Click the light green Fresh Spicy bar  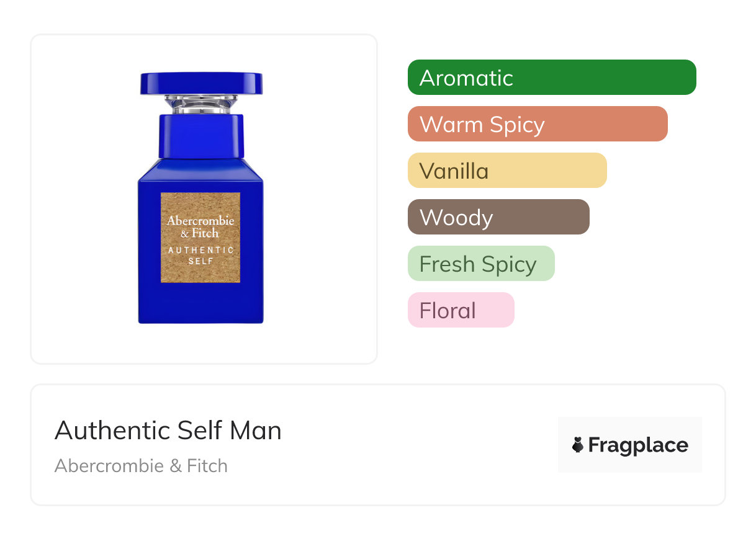480,264
